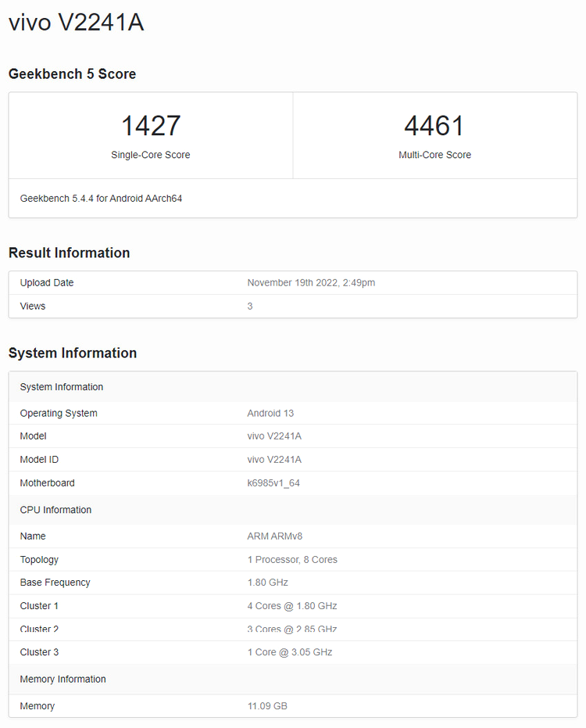Screen dimensions: 586x728
Task: Click the System Information table header row
Action: 293,387
